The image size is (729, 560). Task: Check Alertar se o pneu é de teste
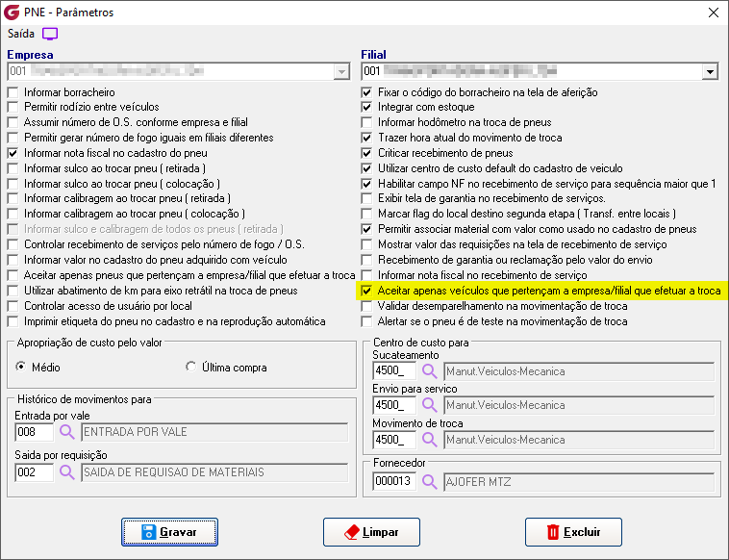[366, 321]
